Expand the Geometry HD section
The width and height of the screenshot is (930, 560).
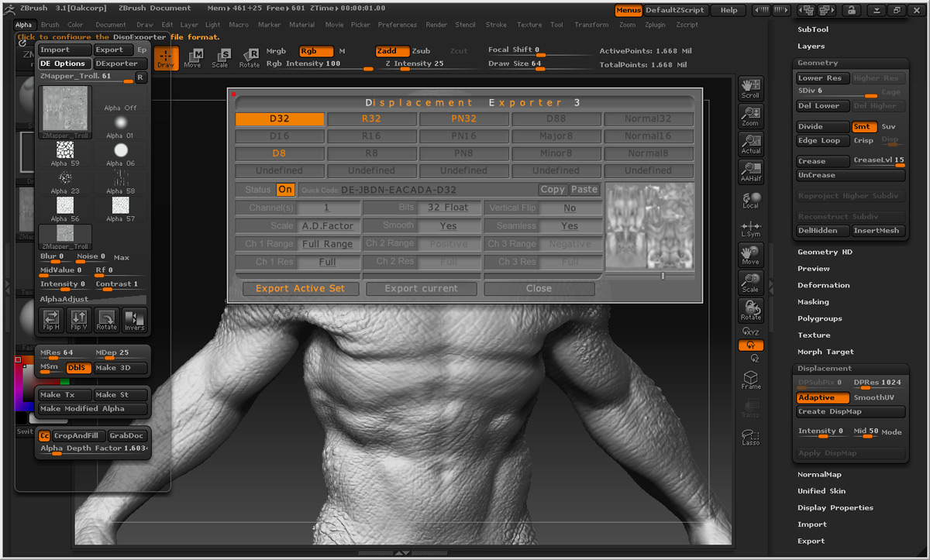pyautogui.click(x=825, y=252)
